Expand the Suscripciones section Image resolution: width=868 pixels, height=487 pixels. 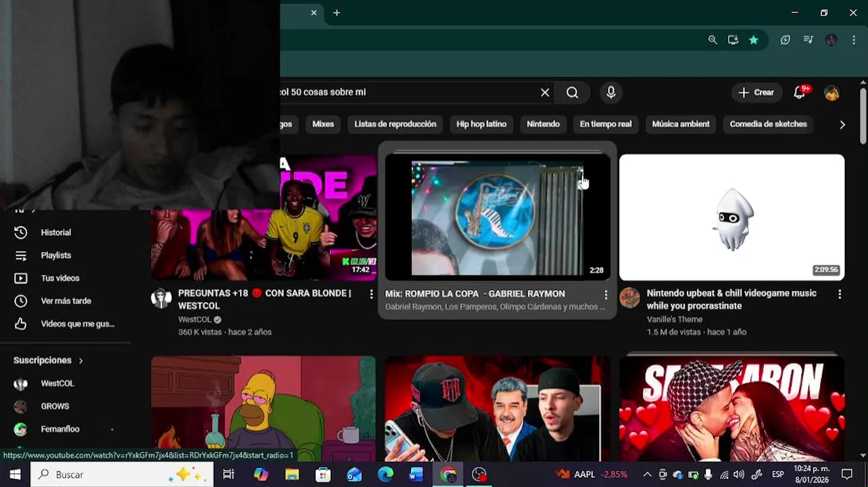pos(48,361)
